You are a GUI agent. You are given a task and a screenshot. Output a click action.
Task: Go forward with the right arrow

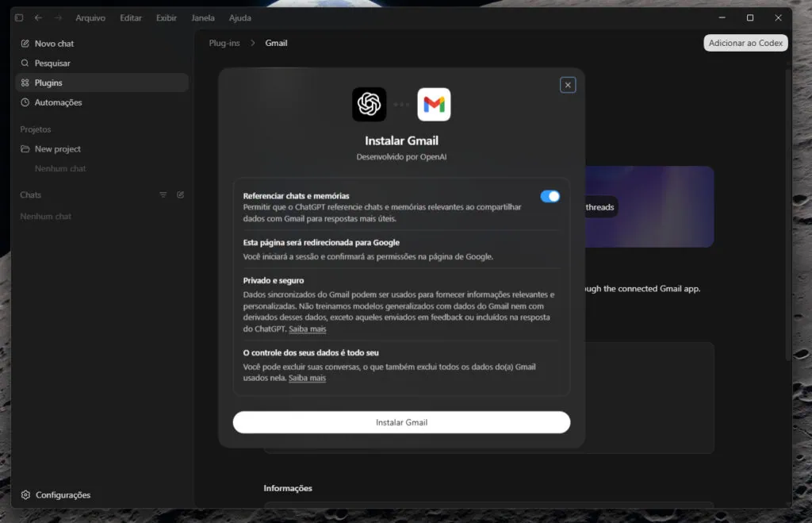pyautogui.click(x=58, y=17)
